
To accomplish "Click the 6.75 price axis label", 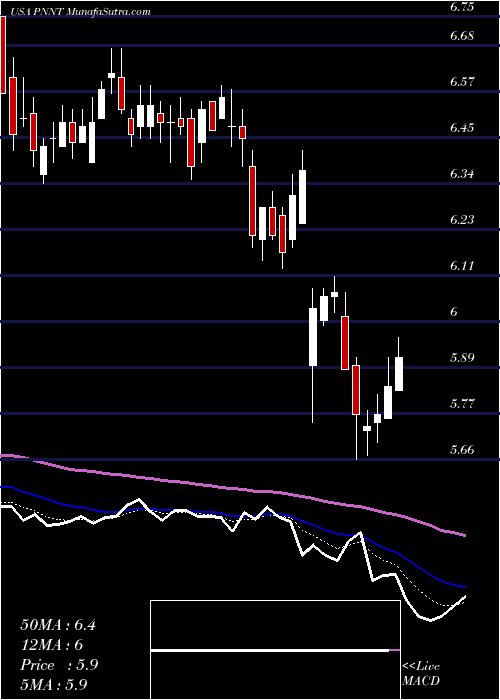I will pos(462,7).
